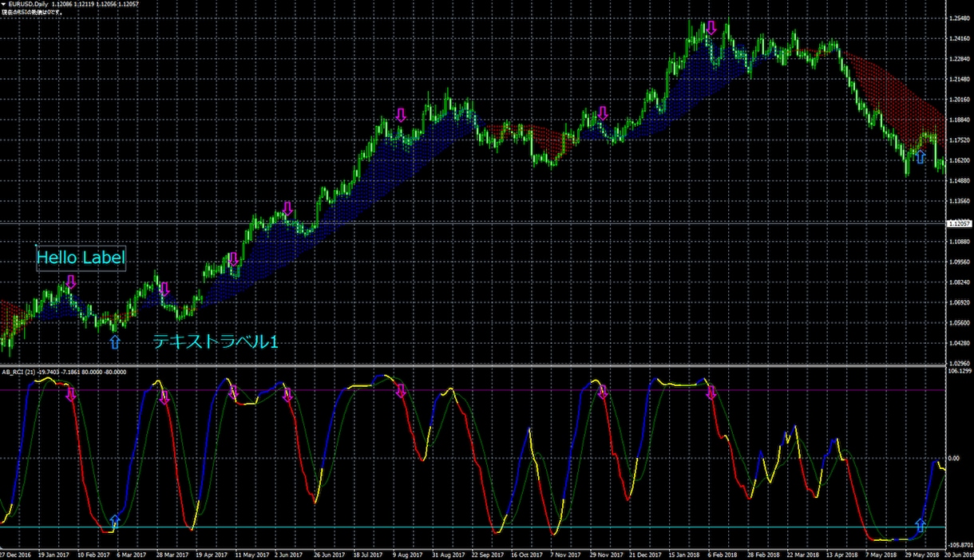Select AB_RCI magenta arrow near 19 Jan 2017
The height and width of the screenshot is (560, 974).
coord(71,395)
